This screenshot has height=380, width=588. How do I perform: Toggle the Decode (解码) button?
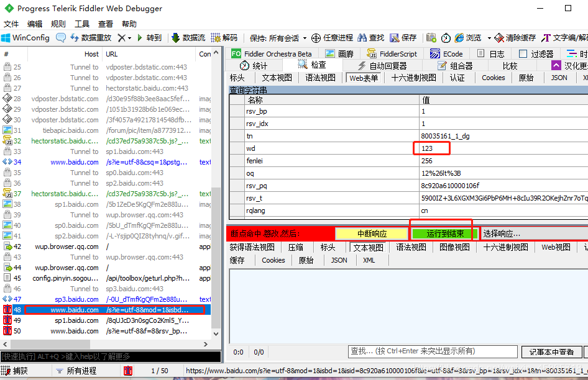(x=224, y=38)
